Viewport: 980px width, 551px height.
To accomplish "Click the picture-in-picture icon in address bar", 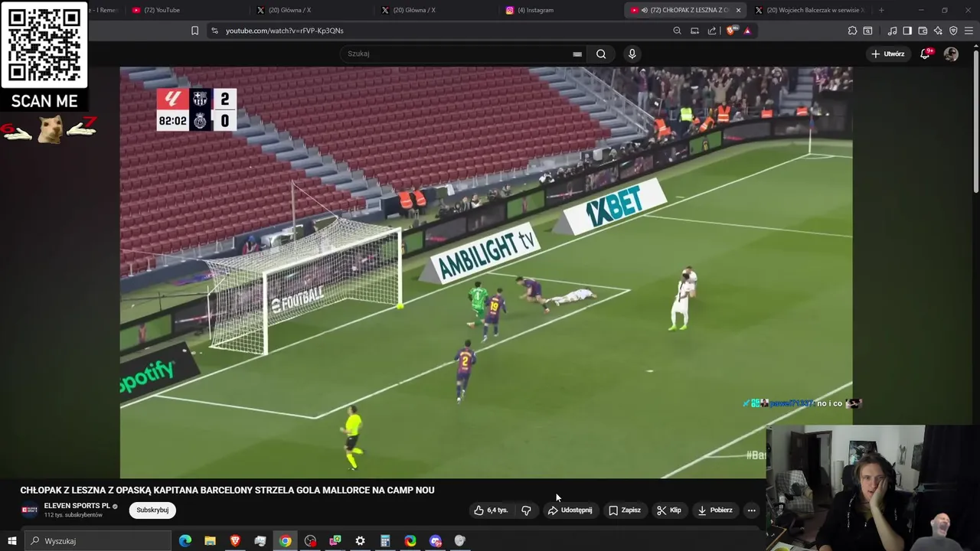I will pyautogui.click(x=694, y=31).
